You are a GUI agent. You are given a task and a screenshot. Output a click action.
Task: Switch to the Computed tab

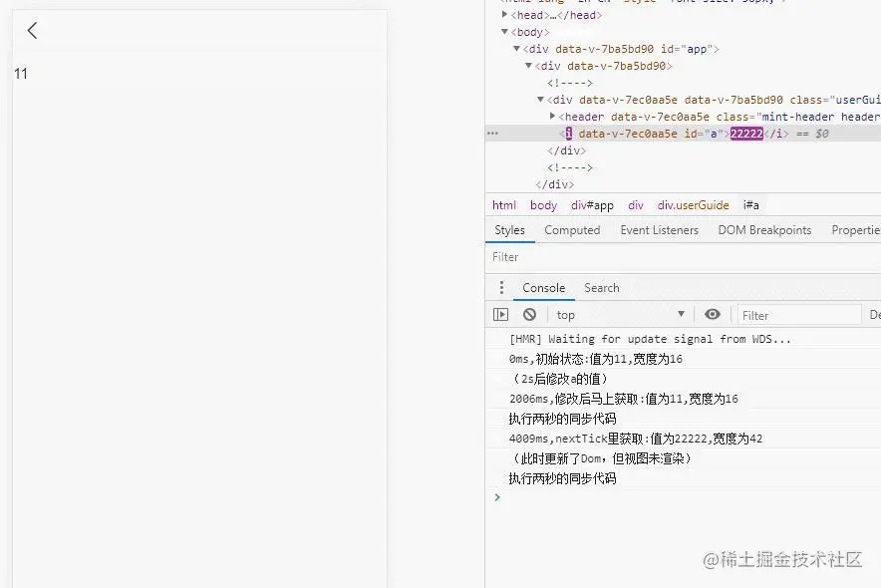point(572,230)
